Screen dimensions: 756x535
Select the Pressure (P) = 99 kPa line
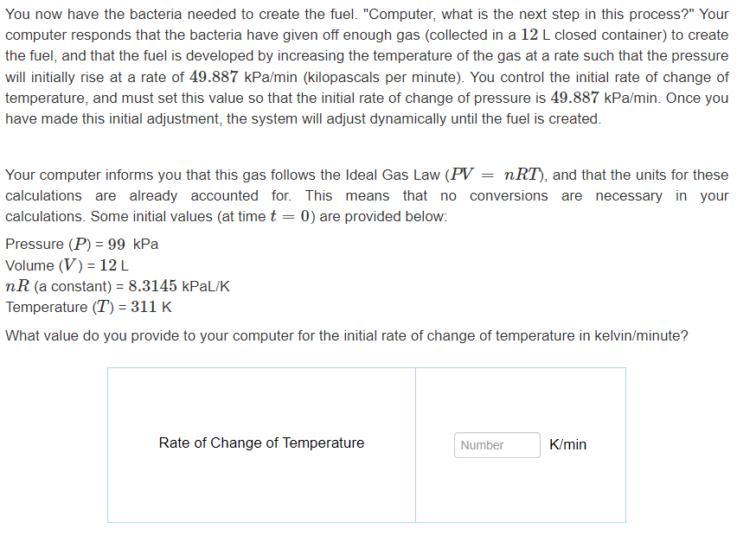(x=81, y=244)
